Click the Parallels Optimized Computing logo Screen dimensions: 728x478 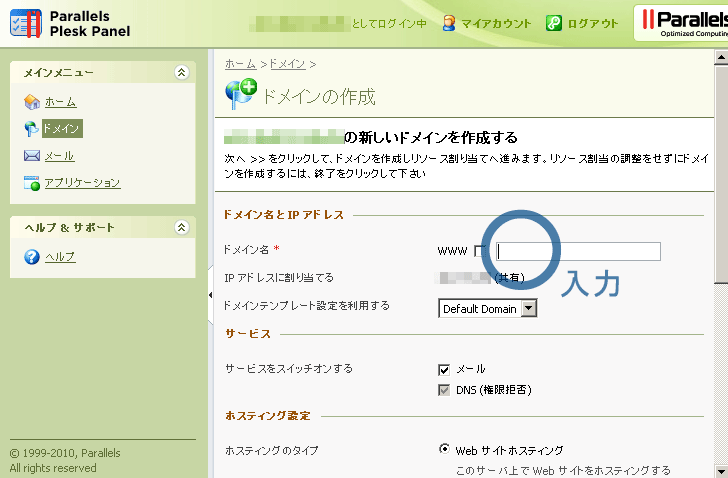pos(682,23)
